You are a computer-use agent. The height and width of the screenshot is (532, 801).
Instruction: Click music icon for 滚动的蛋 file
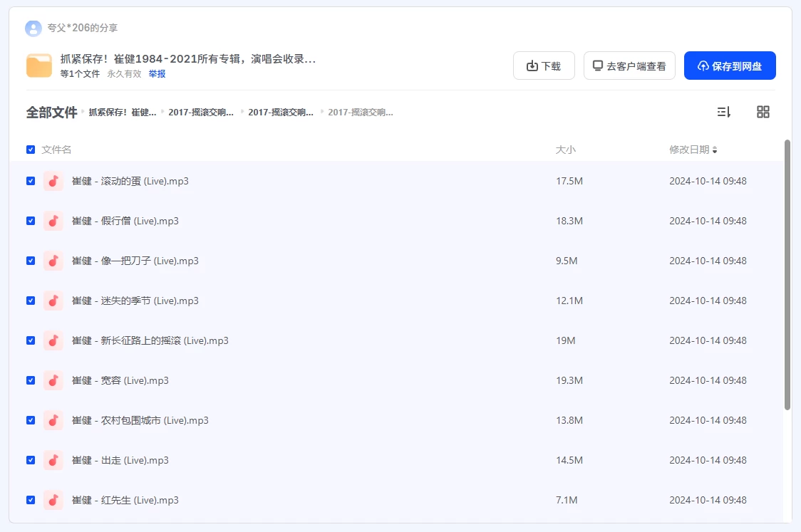[x=53, y=181]
